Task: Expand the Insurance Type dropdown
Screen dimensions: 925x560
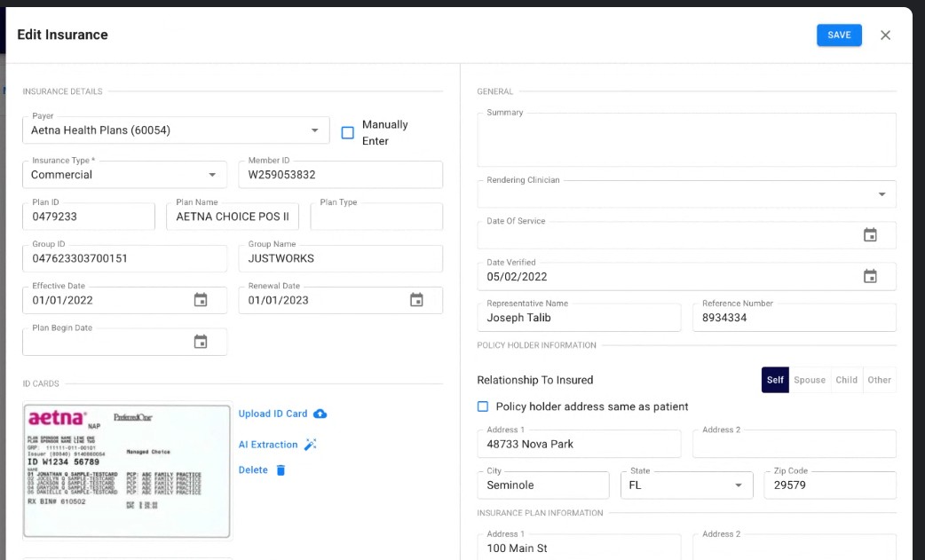Action: 212,175
